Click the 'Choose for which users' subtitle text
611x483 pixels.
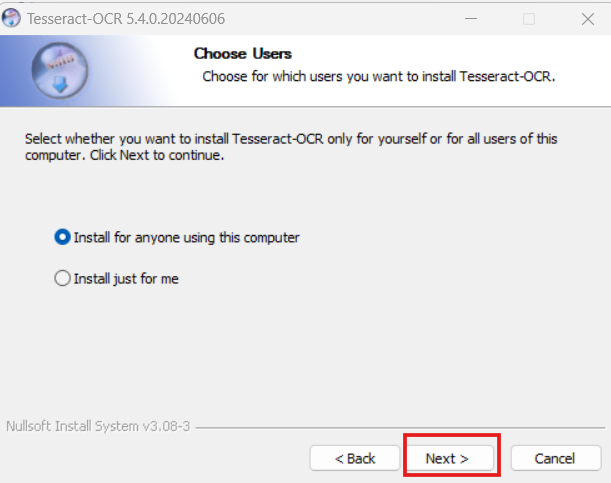379,77
